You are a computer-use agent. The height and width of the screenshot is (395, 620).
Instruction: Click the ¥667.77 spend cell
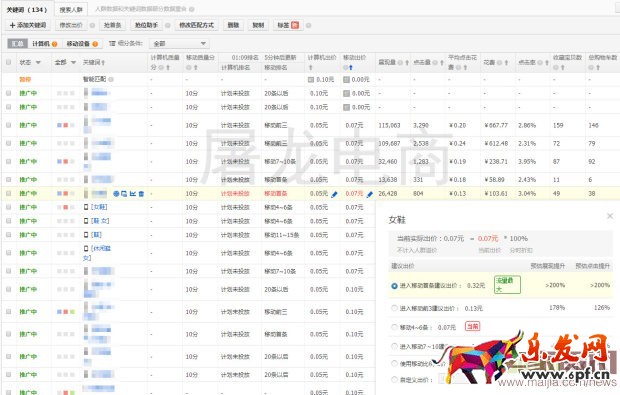coord(496,125)
